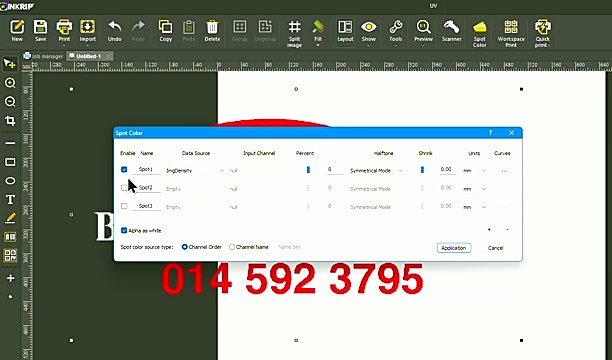612x360 pixels.
Task: Click the Show eye icon
Action: [368, 31]
